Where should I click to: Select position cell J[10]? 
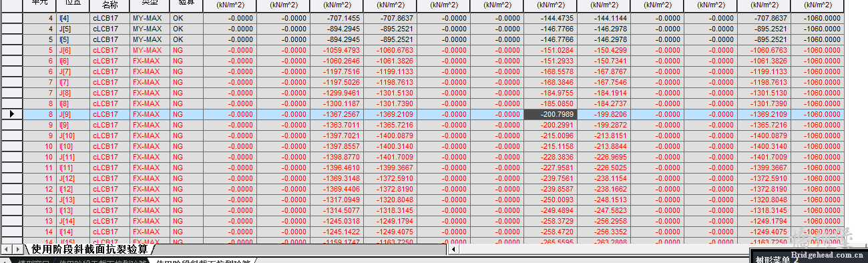[73, 136]
